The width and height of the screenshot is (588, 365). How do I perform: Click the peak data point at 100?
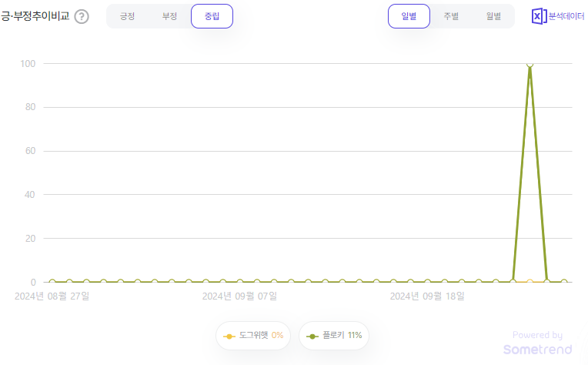coord(530,64)
